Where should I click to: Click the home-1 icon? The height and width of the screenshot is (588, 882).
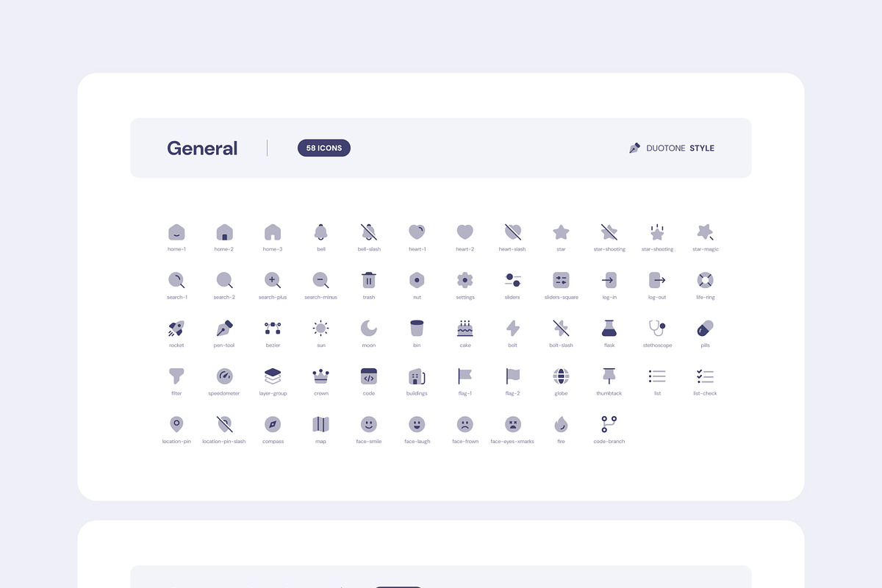coord(176,232)
